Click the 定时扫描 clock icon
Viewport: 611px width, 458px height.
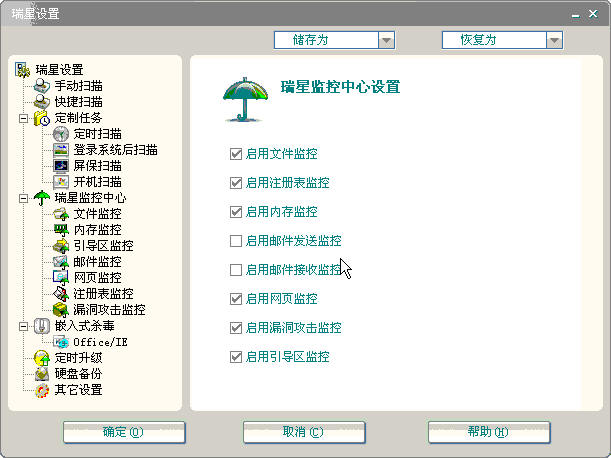tap(61, 134)
